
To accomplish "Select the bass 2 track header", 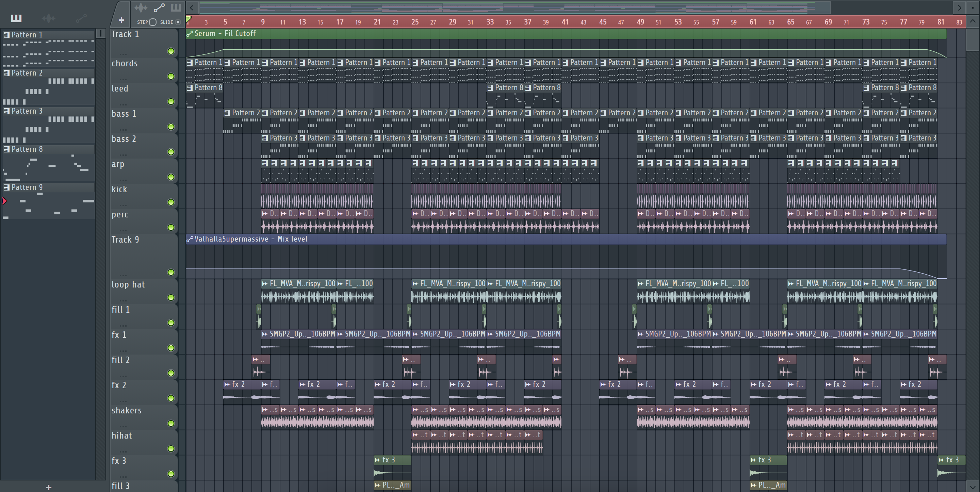I will 144,146.
